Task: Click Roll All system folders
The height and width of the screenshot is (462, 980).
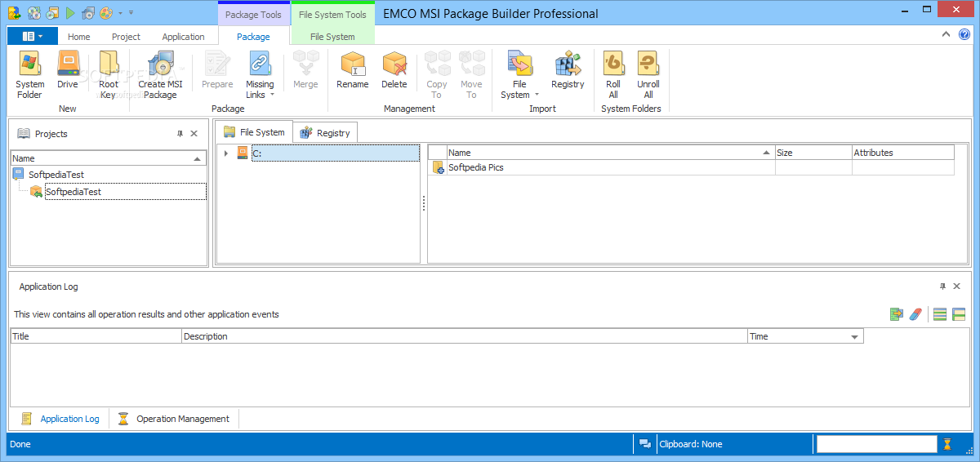Action: 613,74
